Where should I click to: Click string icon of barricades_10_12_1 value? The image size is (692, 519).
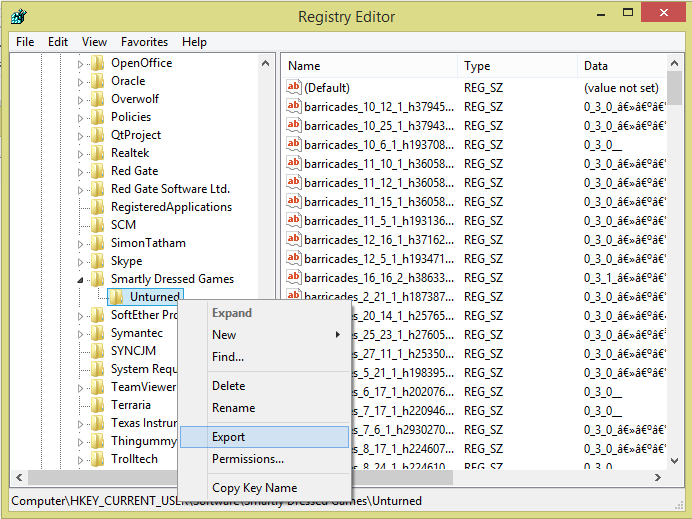point(293,106)
